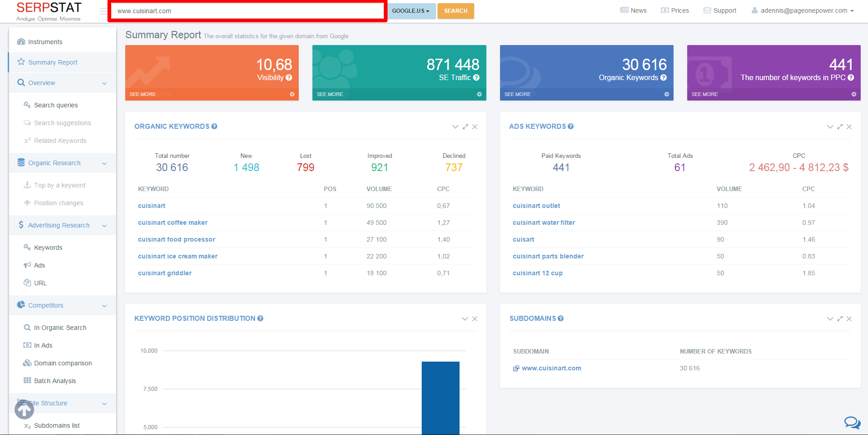Select Domain comparison in sidebar
The width and height of the screenshot is (868, 435).
tap(63, 363)
